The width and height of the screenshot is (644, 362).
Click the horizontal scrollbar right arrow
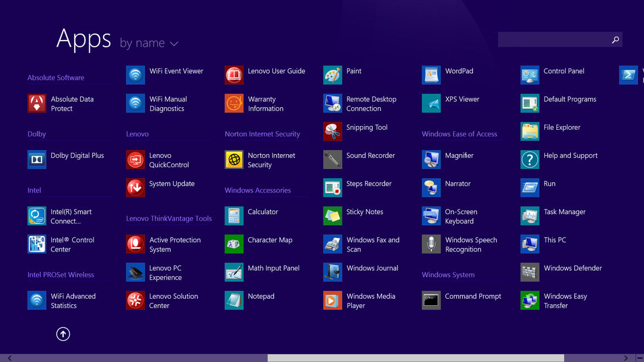[x=625, y=358]
